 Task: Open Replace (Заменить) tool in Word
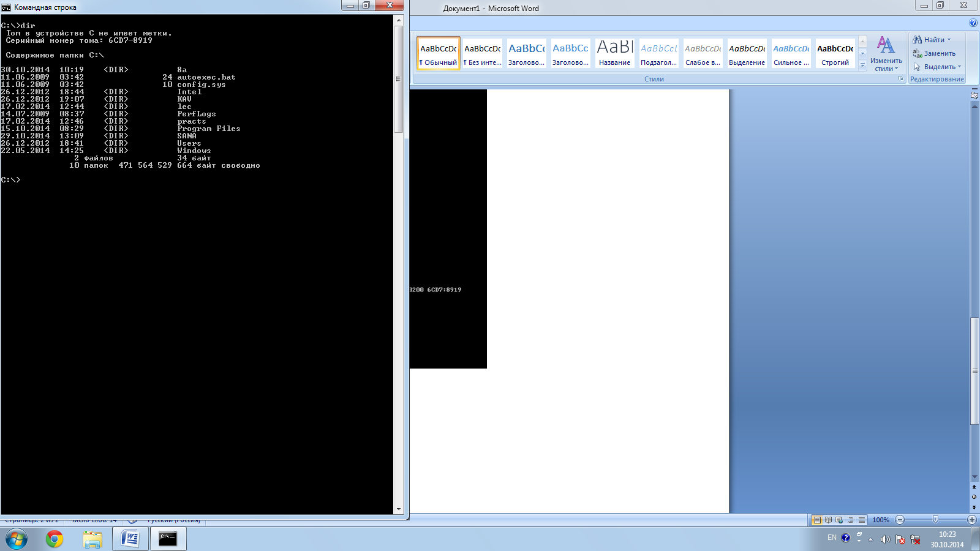(x=934, y=53)
